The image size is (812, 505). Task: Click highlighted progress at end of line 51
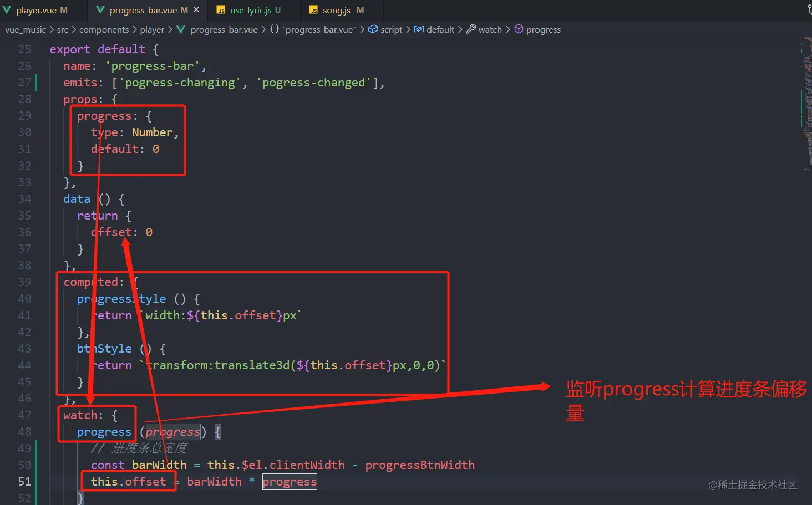(290, 482)
